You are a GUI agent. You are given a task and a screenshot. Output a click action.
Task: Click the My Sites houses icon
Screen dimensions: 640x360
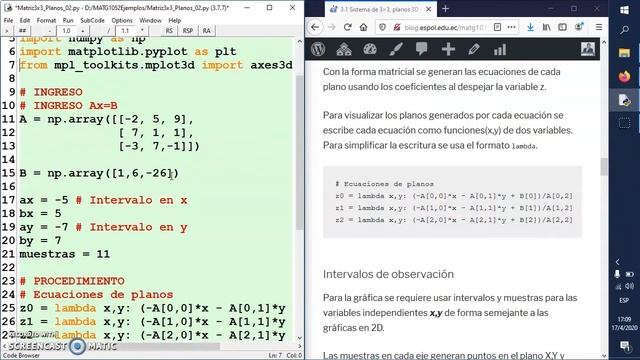point(344,49)
